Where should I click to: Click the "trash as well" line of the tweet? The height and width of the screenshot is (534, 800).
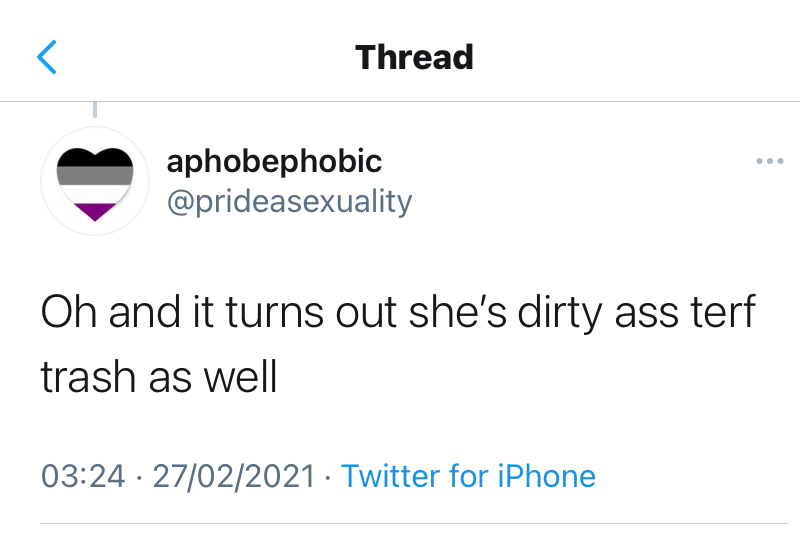pyautogui.click(x=159, y=378)
